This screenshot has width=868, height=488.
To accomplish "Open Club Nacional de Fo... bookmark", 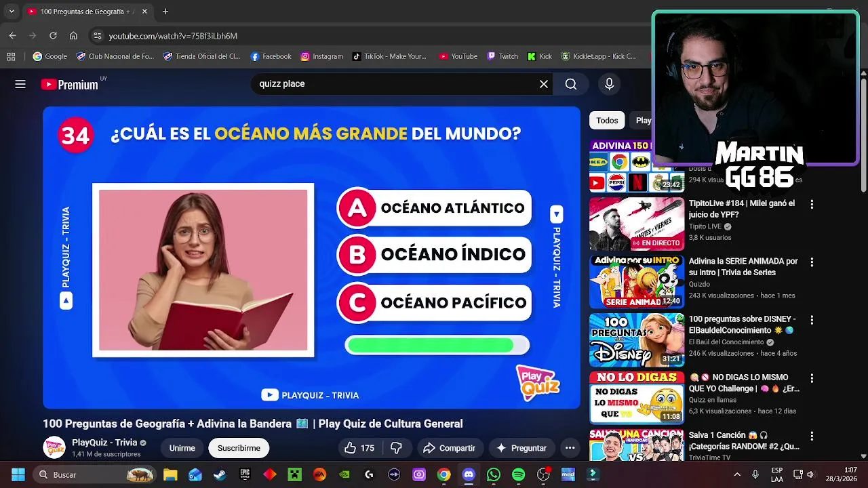I will (x=115, y=57).
